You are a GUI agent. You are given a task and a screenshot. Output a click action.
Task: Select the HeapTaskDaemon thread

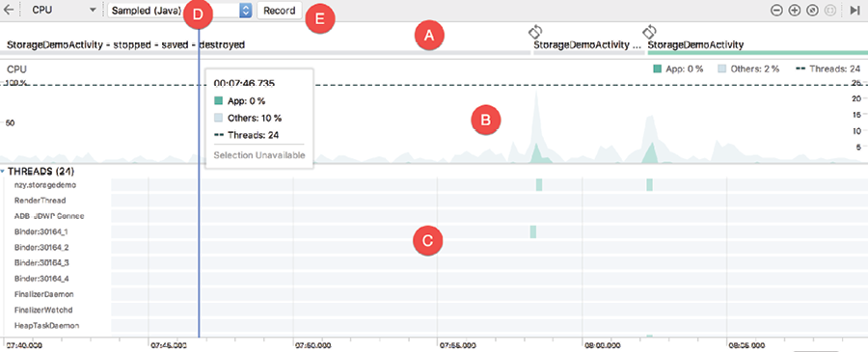434,325
